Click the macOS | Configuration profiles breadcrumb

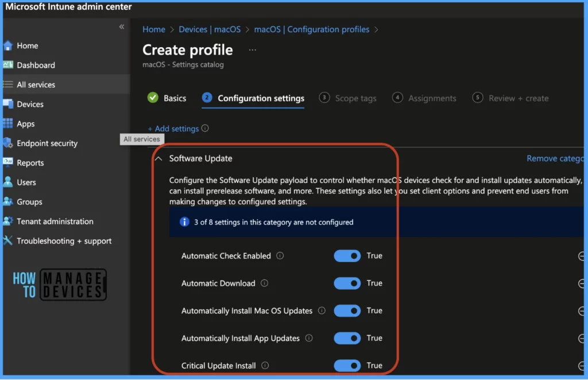coord(312,29)
